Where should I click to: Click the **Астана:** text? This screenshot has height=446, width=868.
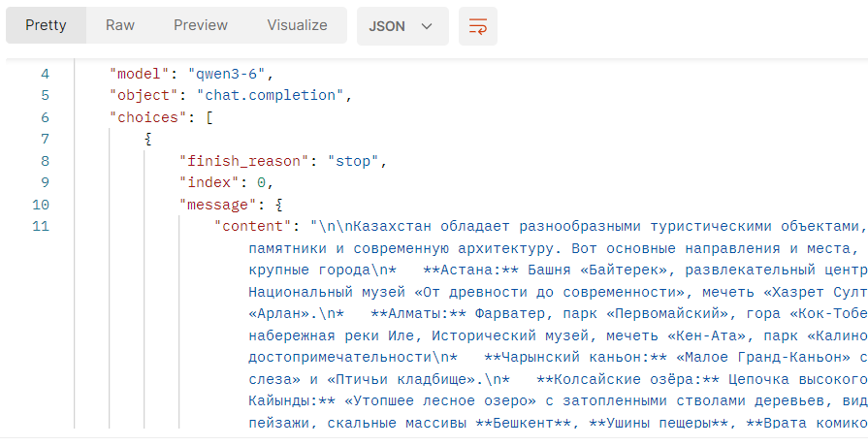(x=471, y=271)
